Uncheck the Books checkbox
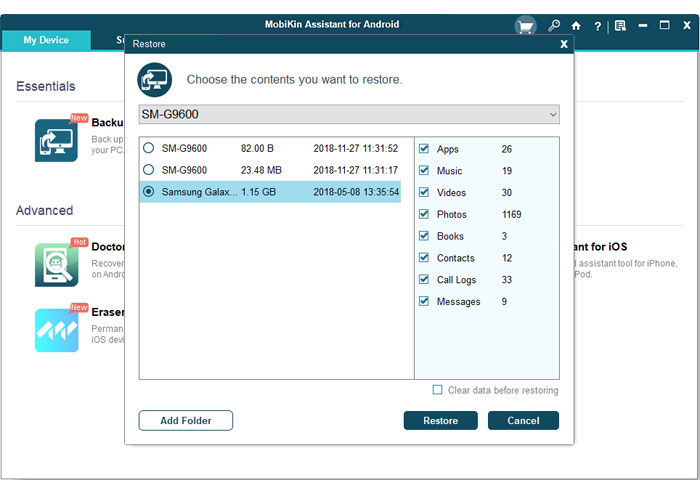 click(x=424, y=236)
